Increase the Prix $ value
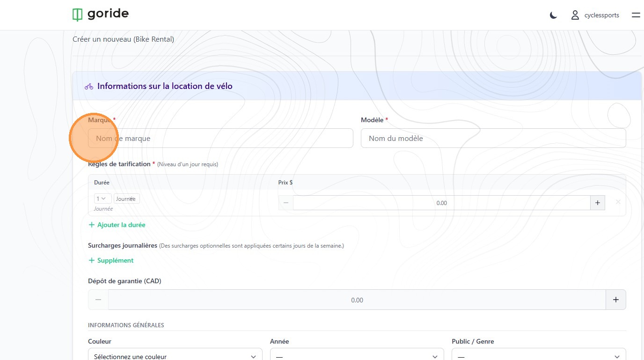 point(597,203)
